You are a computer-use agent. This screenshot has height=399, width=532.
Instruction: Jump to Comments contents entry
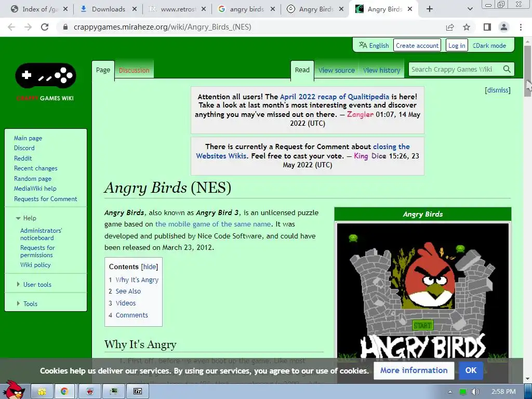click(131, 315)
